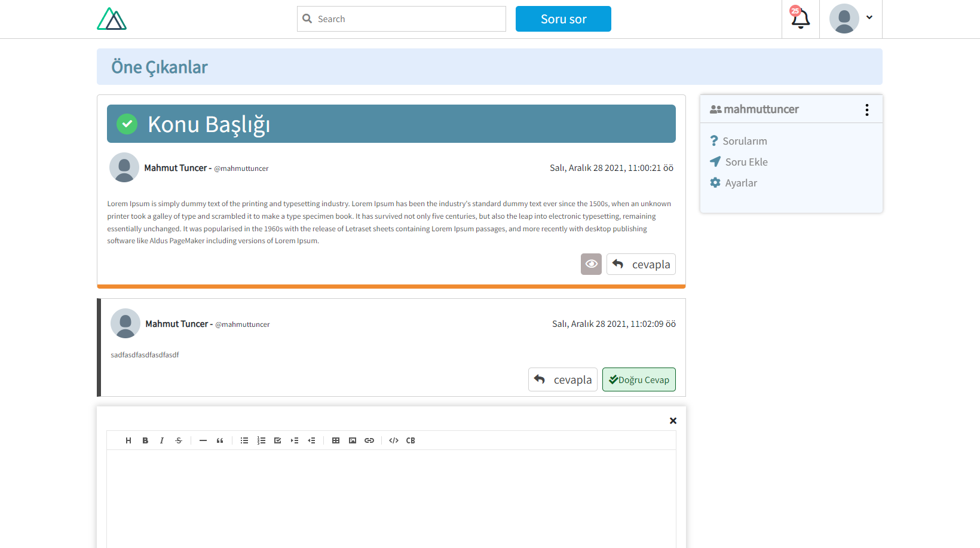This screenshot has height=548, width=980.
Task: Open reply author's avatar
Action: 125,323
